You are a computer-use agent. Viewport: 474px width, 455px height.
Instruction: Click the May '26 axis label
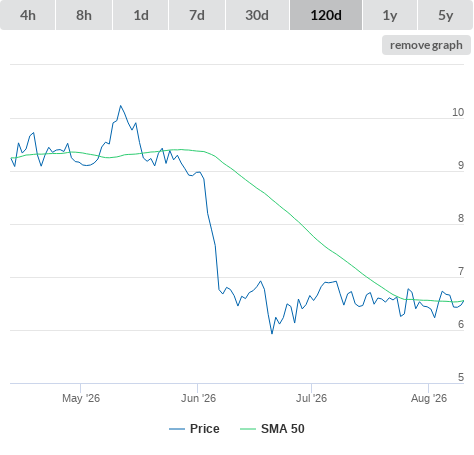coord(81,398)
